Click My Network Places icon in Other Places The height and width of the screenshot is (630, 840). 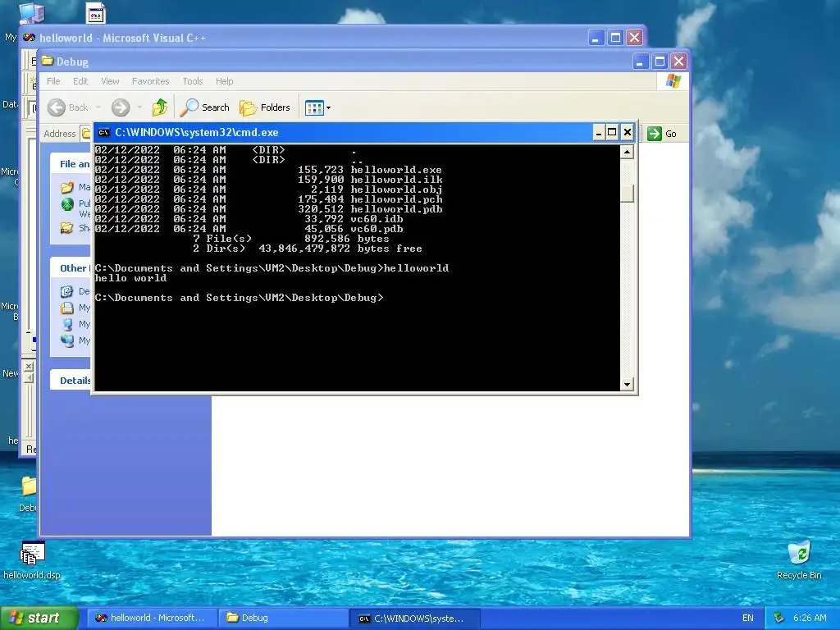coord(67,340)
